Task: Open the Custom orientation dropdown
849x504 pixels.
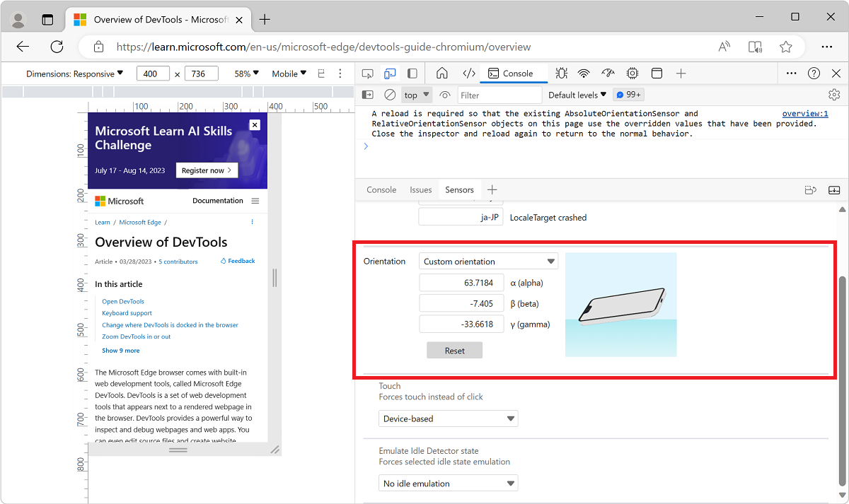Action: click(488, 261)
